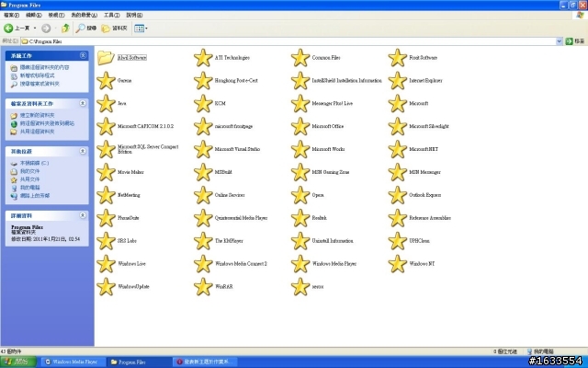
Task: Select the Opera folder star icon
Action: (300, 195)
